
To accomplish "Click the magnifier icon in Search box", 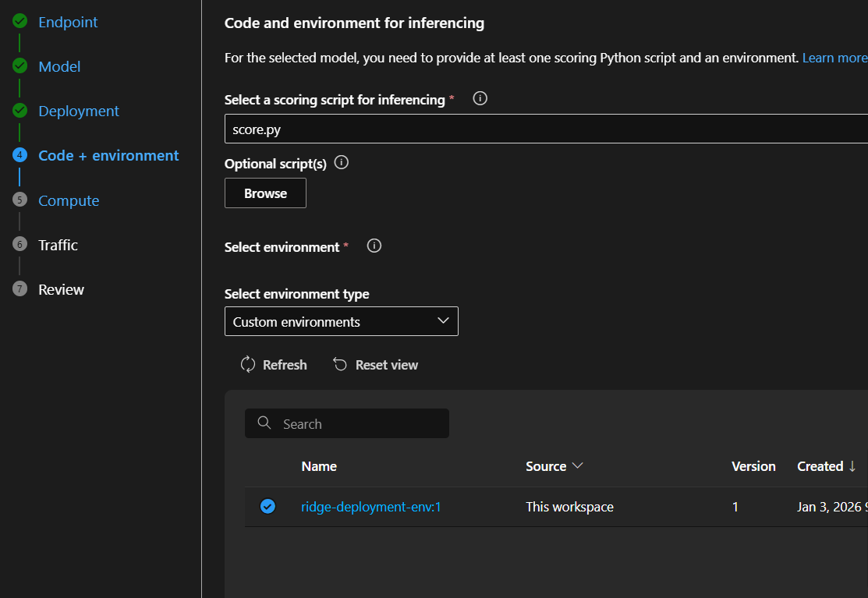I will point(264,423).
